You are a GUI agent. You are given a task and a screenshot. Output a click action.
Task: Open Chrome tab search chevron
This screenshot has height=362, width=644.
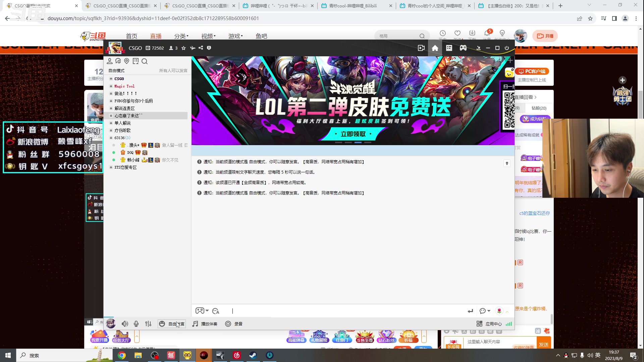[x=589, y=5]
